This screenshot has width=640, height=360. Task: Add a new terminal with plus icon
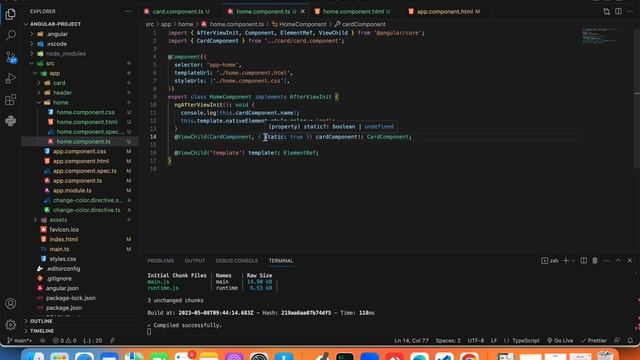566,260
